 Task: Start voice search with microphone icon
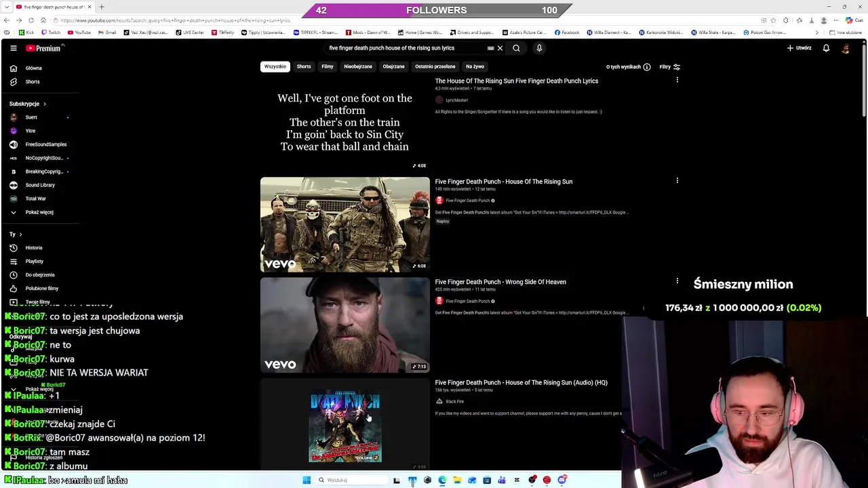(539, 48)
